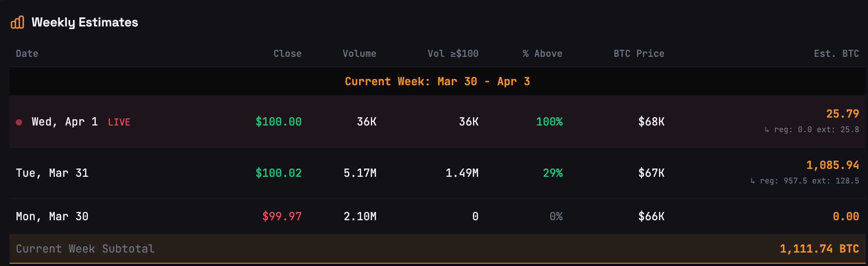Click Monday's $99.97 close price
This screenshot has height=266, width=868.
pyautogui.click(x=281, y=216)
